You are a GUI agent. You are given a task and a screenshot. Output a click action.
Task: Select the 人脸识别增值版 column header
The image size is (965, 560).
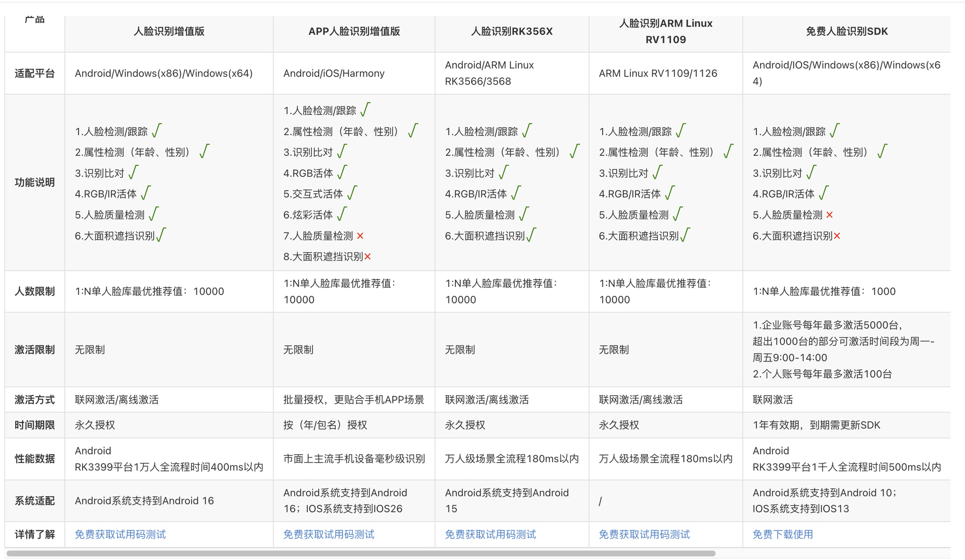[169, 31]
